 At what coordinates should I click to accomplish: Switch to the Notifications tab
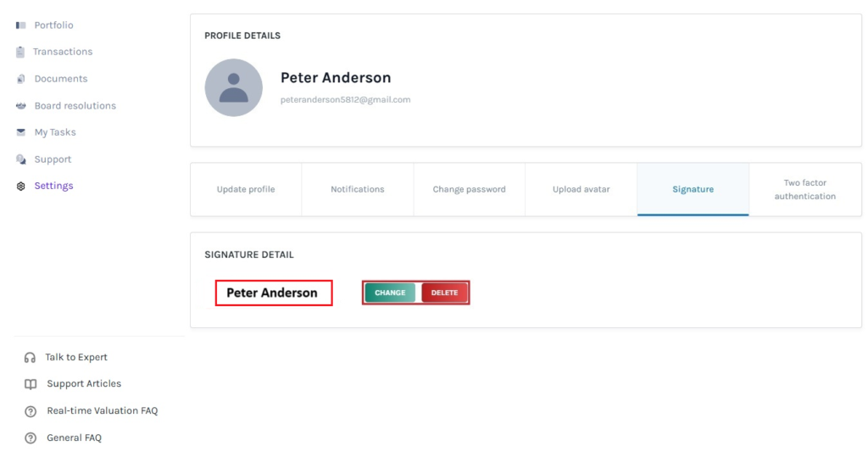pos(358,189)
